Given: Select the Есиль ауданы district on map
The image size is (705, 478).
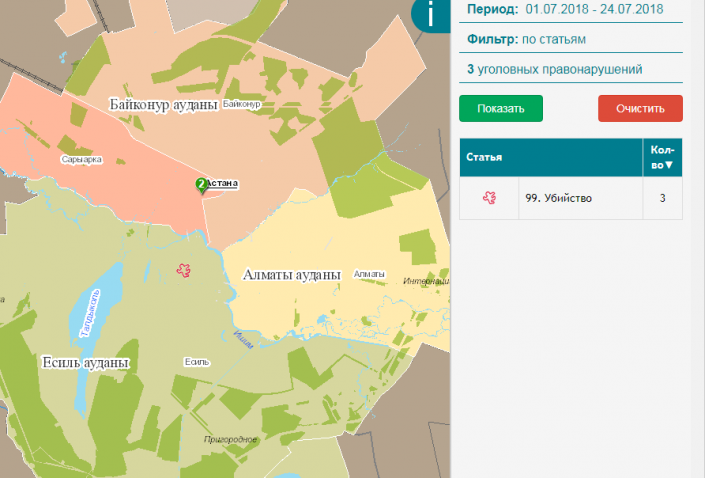Looking at the screenshot, I should click(85, 361).
